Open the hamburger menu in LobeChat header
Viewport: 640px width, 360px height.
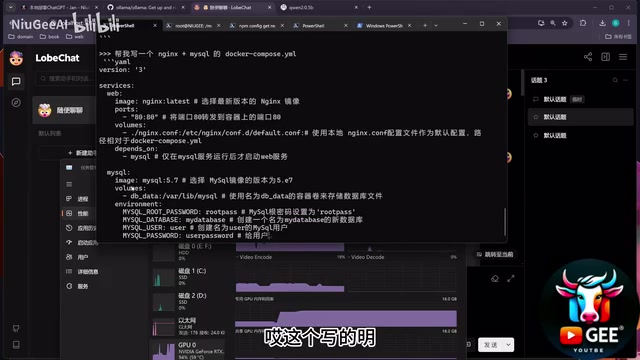coord(623,57)
